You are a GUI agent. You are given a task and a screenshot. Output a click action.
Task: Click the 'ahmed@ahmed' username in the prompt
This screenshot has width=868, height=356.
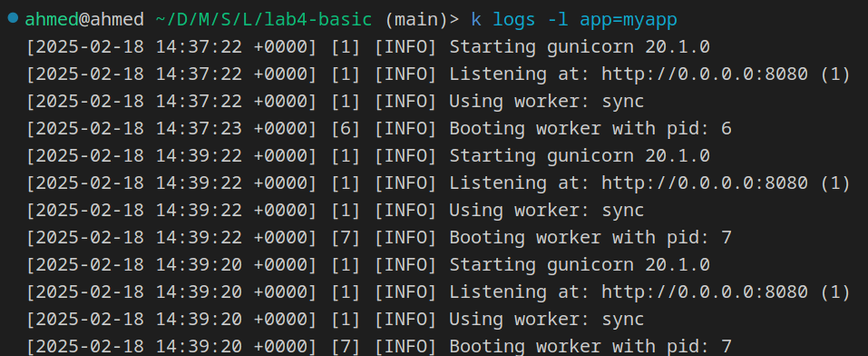[x=83, y=20]
